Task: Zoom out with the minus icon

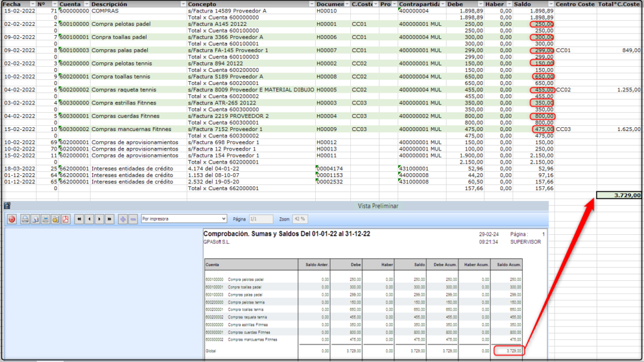Action: coord(133,219)
